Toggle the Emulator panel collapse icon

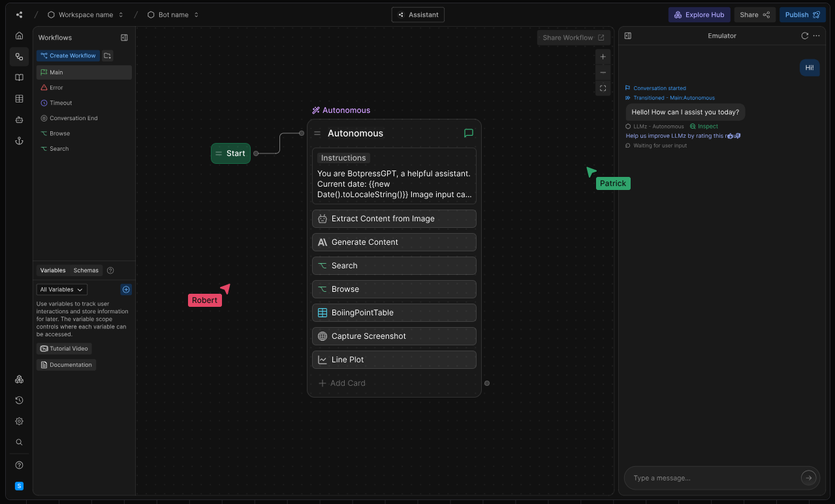coord(627,36)
